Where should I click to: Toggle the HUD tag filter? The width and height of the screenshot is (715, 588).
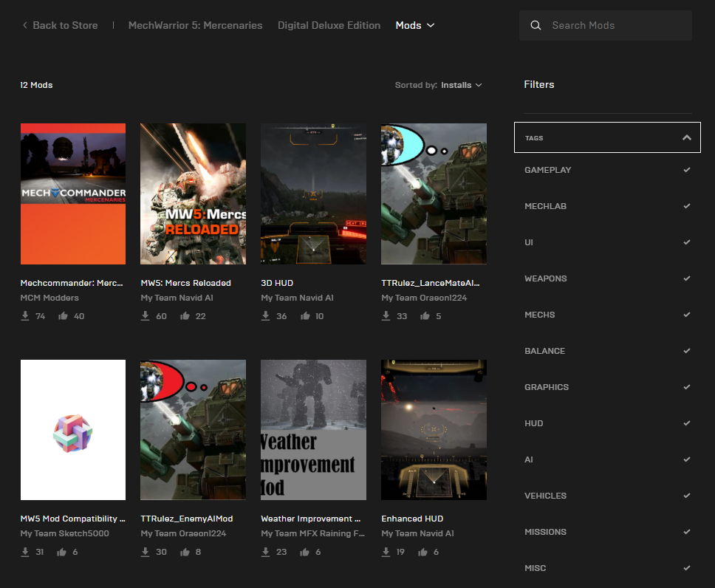click(607, 423)
